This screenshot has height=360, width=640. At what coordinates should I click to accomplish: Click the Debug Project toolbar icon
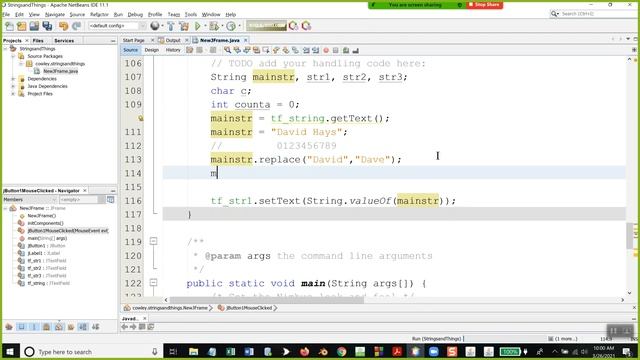[213, 26]
